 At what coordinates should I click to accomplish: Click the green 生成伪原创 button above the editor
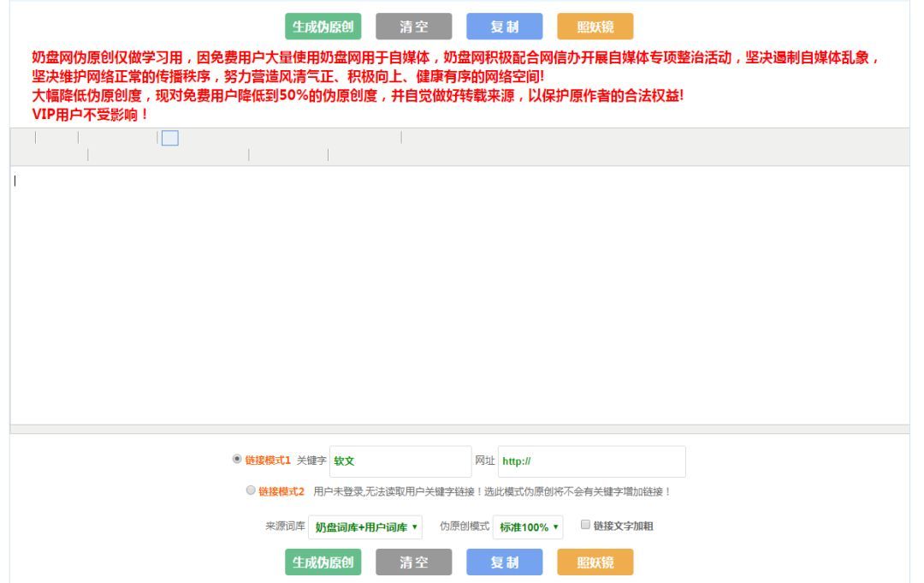pyautogui.click(x=323, y=27)
